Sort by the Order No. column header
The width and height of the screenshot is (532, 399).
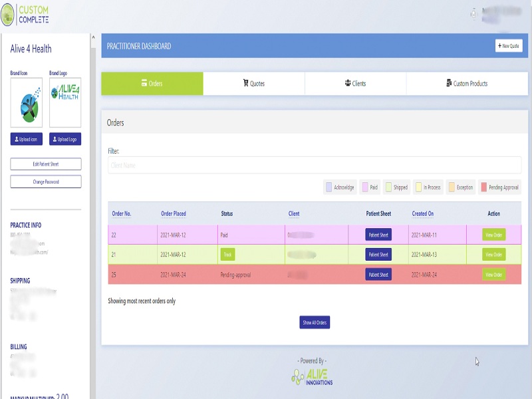click(x=122, y=213)
